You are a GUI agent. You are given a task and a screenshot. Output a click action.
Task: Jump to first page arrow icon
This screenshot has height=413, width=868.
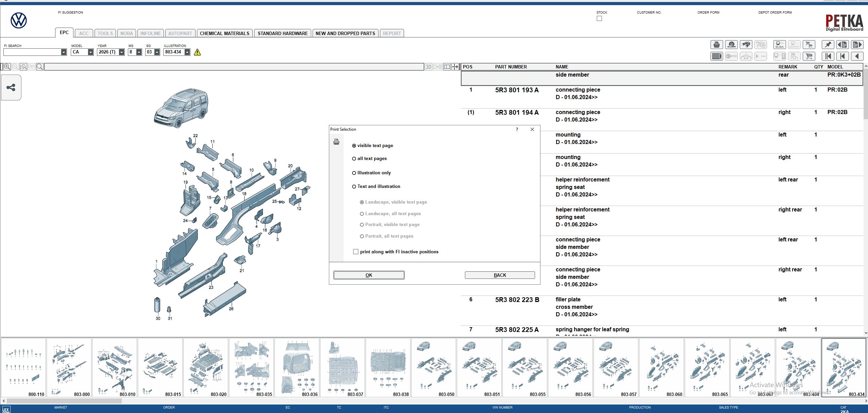click(x=828, y=56)
